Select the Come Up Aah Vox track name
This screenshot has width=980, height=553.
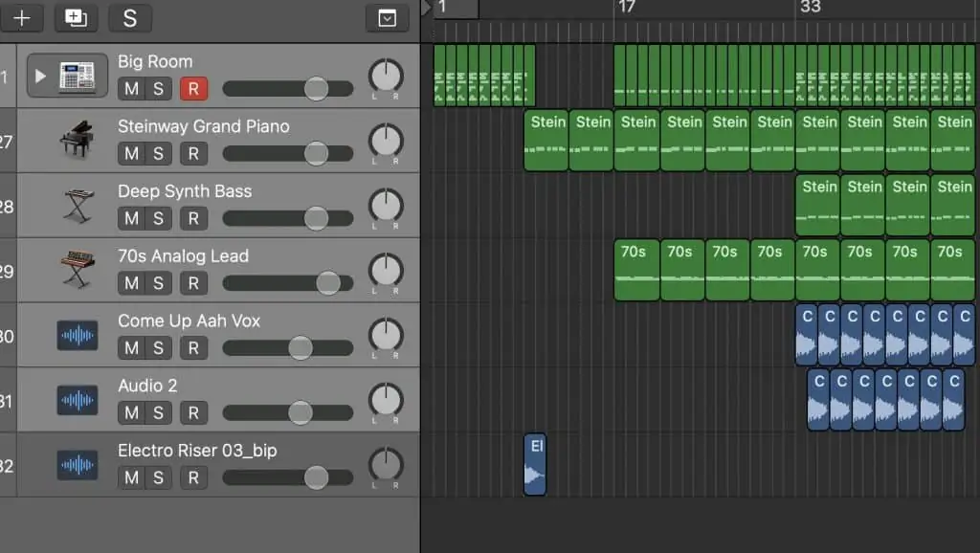pyautogui.click(x=189, y=321)
